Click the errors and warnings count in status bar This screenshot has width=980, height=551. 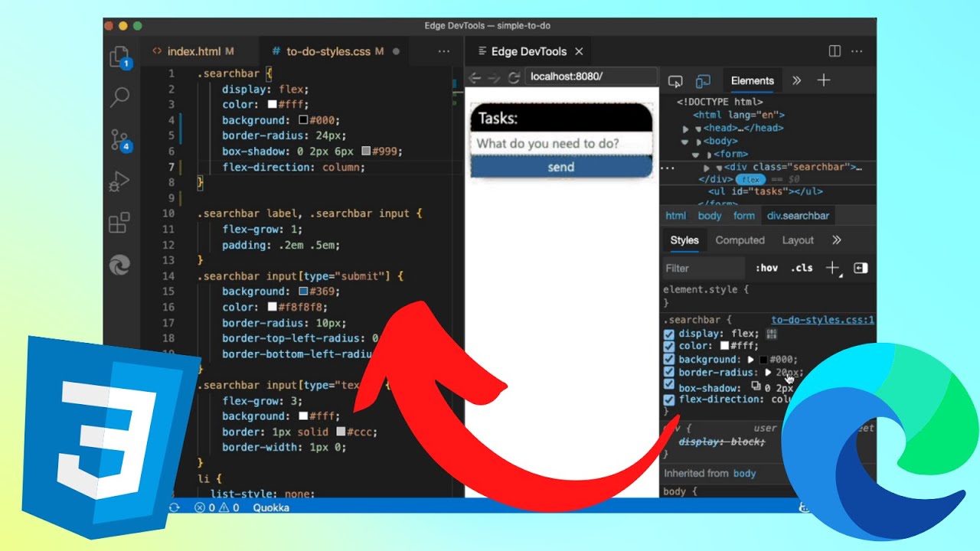(x=217, y=507)
